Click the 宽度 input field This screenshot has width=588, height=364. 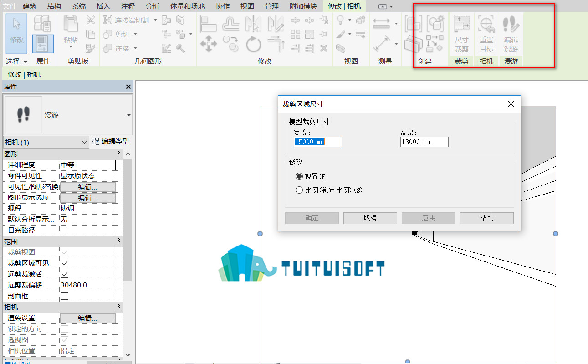point(318,142)
